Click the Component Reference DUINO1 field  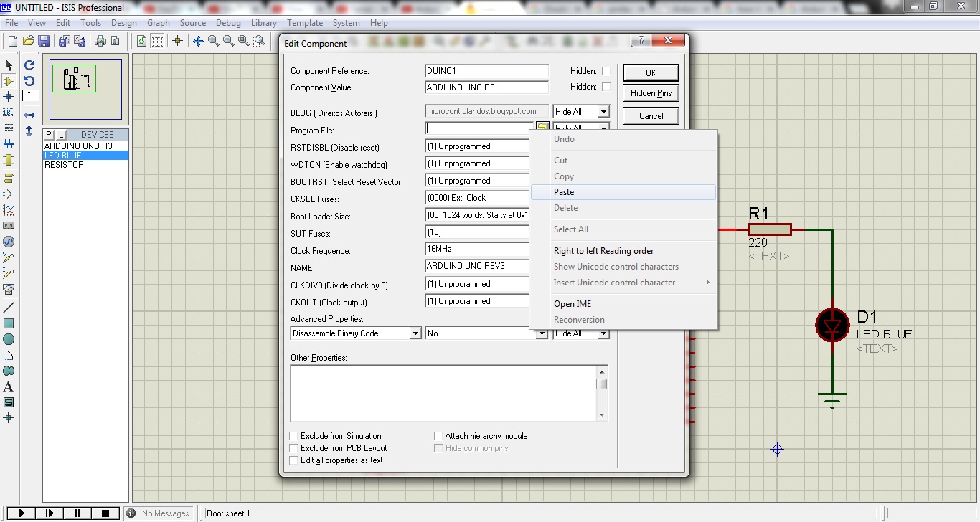486,71
